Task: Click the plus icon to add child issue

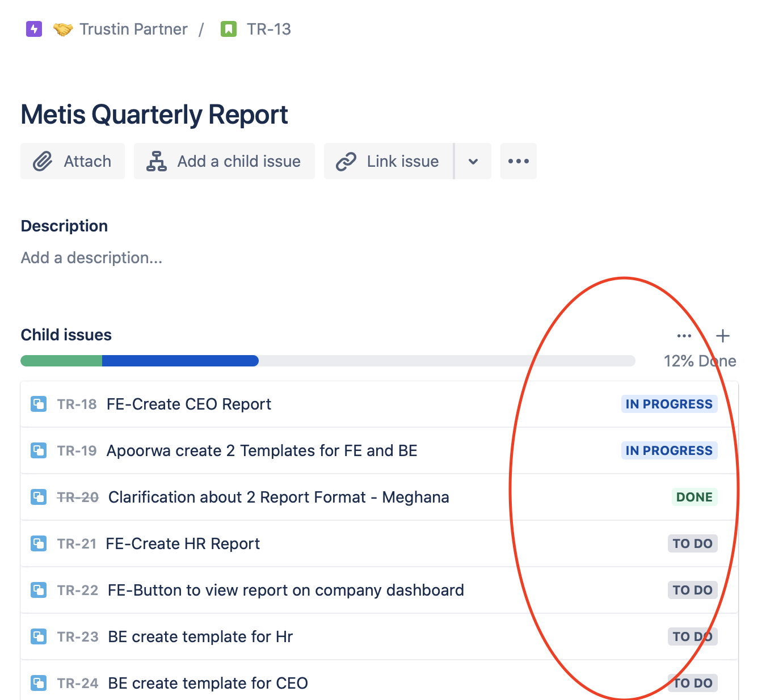Action: (x=723, y=336)
